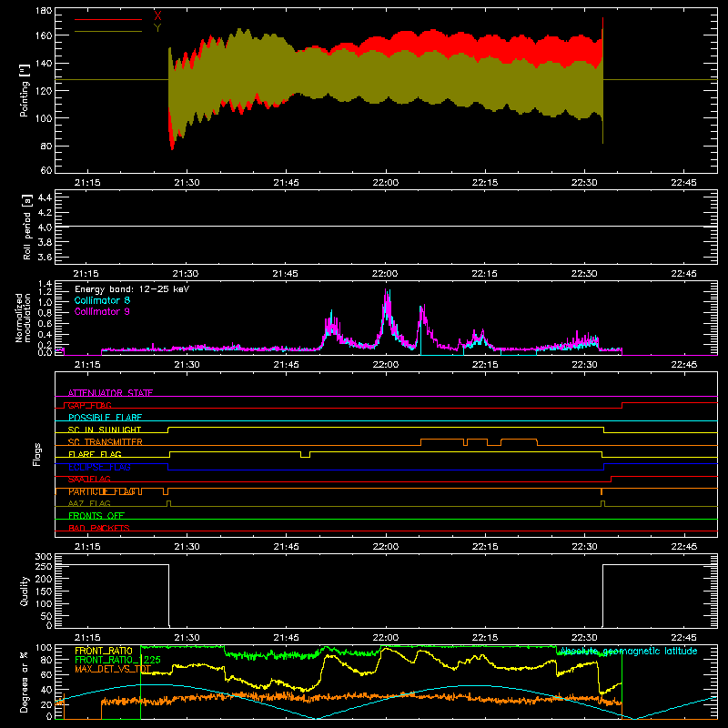Select the FRONTS_OFF label
The width and height of the screenshot is (728, 728).
coord(96,516)
